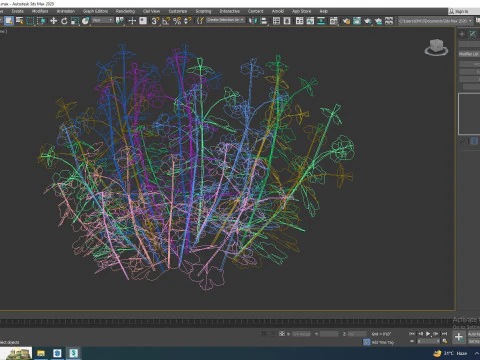Switch to Modify command panel tab
Image resolution: width=480 pixels, height=360 pixels.
pos(473,34)
